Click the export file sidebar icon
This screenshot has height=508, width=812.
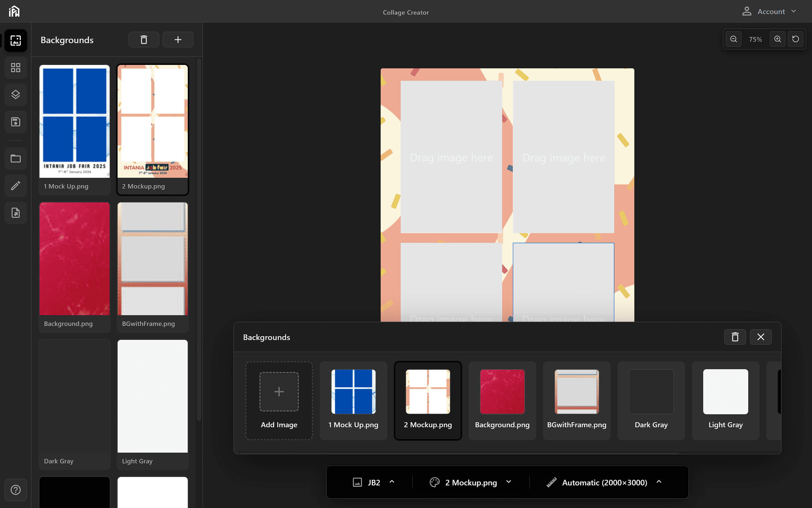[x=16, y=213]
